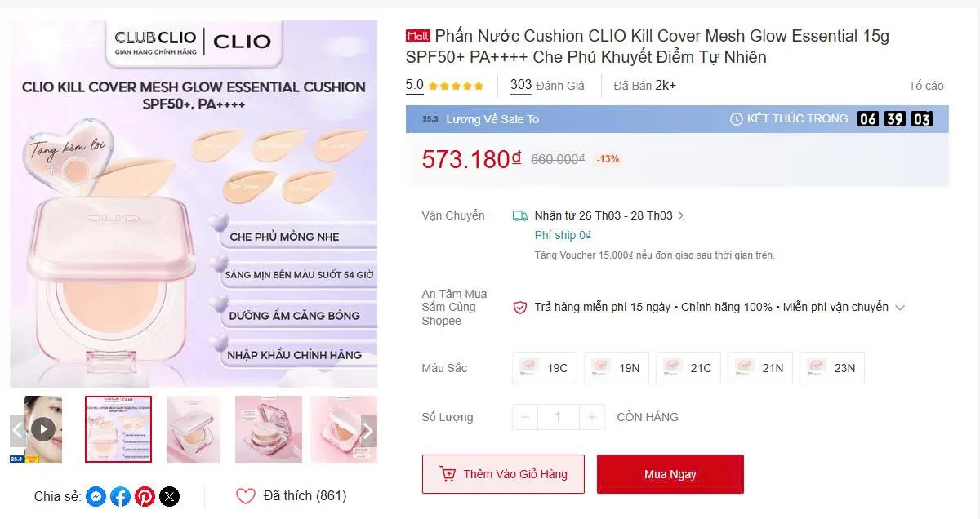The image size is (980, 519).
Task: Select the 23N shade option
Action: pyautogui.click(x=831, y=368)
